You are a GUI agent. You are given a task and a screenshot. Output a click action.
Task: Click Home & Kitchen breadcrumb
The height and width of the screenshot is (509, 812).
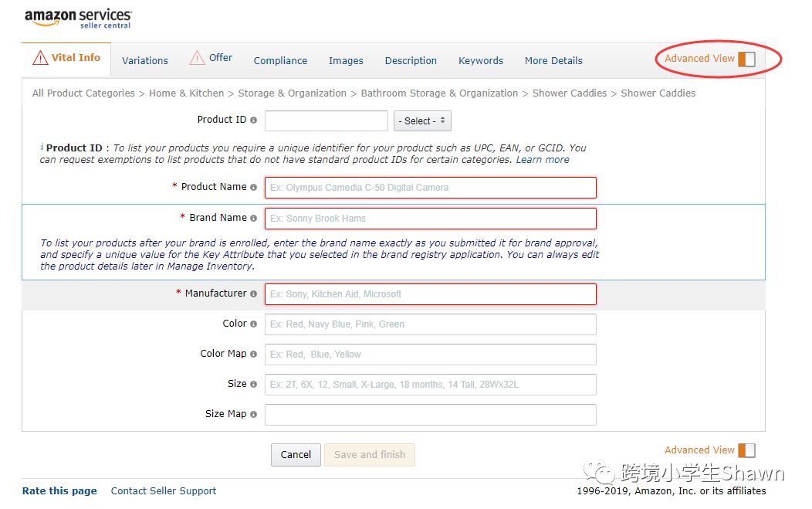[x=187, y=93]
